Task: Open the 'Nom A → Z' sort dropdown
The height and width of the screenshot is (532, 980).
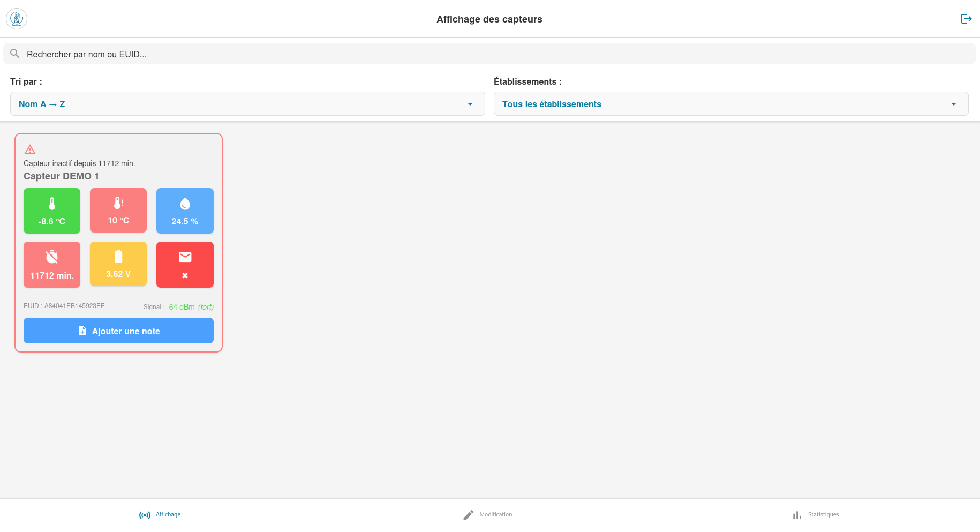Action: click(x=247, y=104)
